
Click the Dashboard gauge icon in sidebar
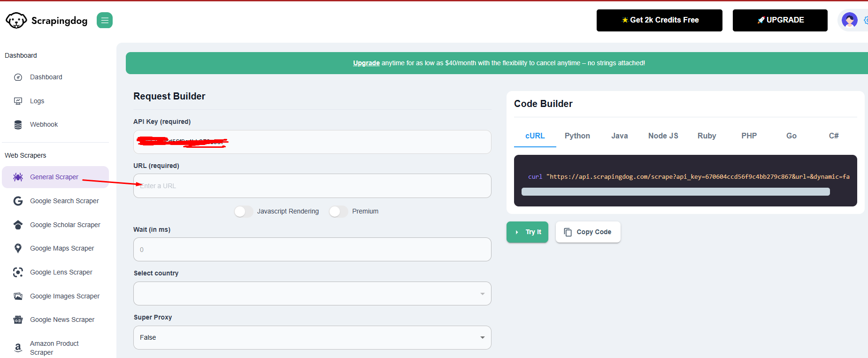tap(18, 77)
